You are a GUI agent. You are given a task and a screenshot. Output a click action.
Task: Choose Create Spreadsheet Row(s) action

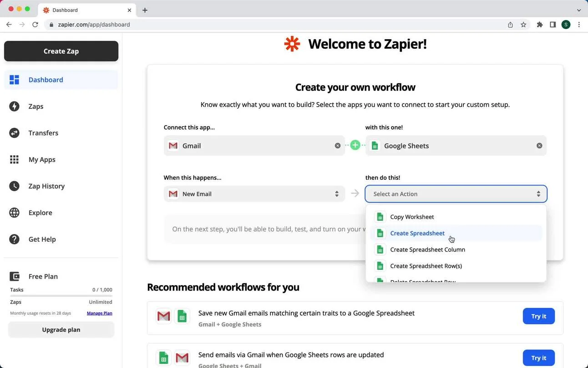[456, 266]
